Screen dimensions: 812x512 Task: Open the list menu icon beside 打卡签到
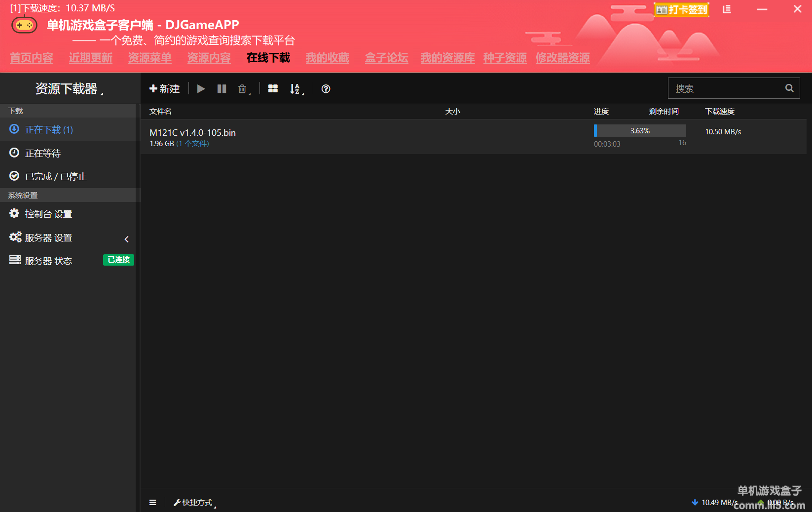(x=727, y=9)
